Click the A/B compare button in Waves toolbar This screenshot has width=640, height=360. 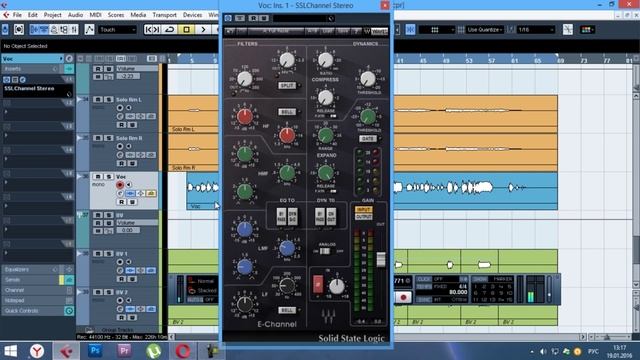coord(312,31)
